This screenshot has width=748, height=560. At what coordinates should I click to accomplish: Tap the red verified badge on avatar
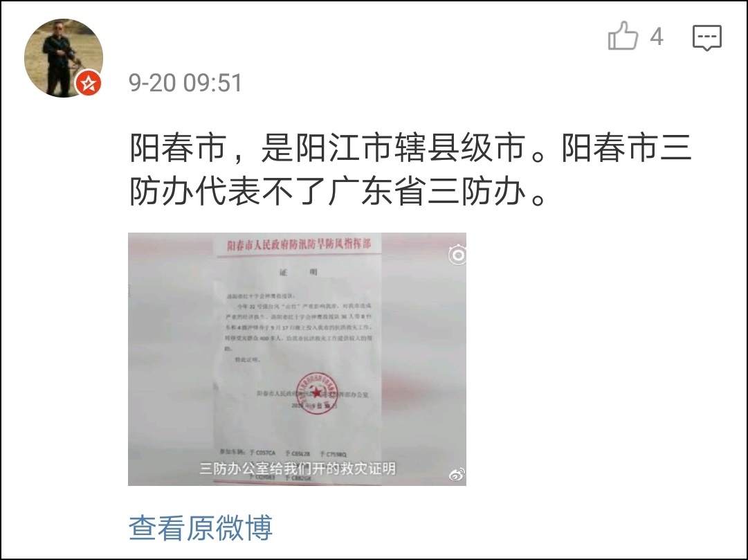point(89,83)
